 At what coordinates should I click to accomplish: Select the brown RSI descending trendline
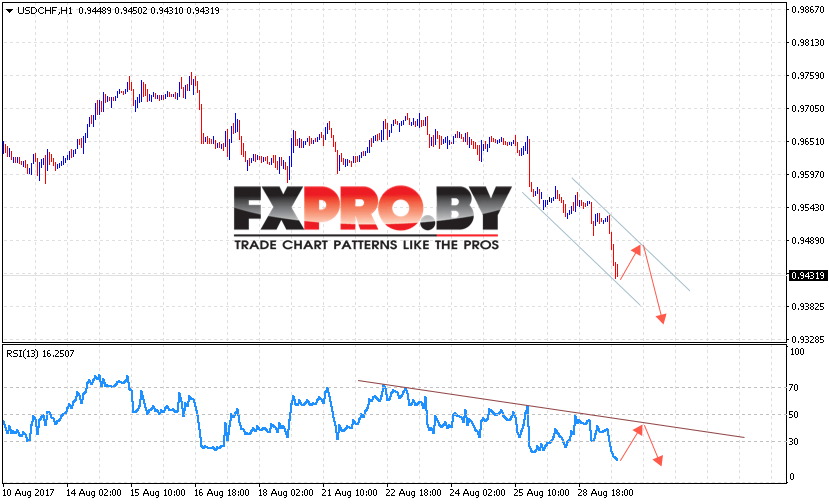click(551, 409)
